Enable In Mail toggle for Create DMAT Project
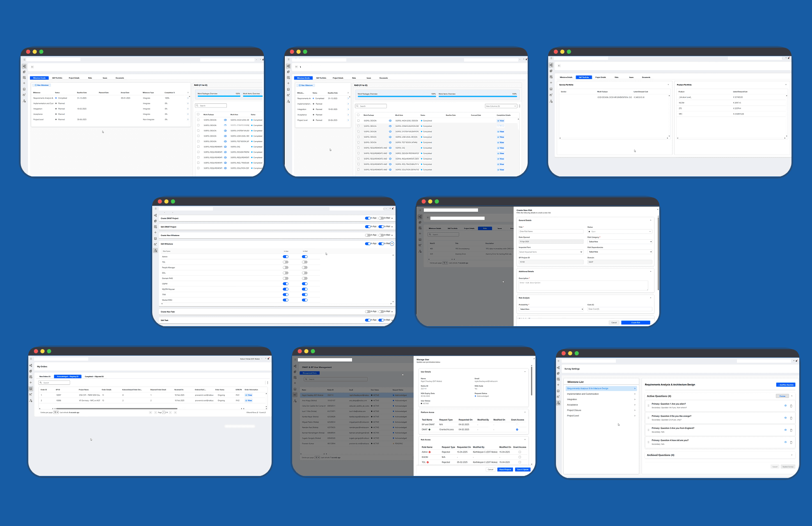Viewport: 812px width, 526px height. pos(381,218)
